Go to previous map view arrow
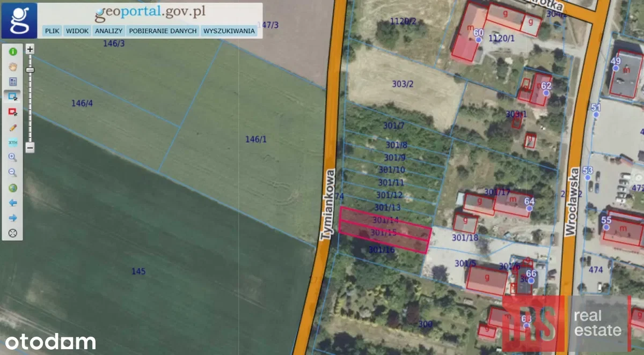644x355 pixels. [13, 203]
